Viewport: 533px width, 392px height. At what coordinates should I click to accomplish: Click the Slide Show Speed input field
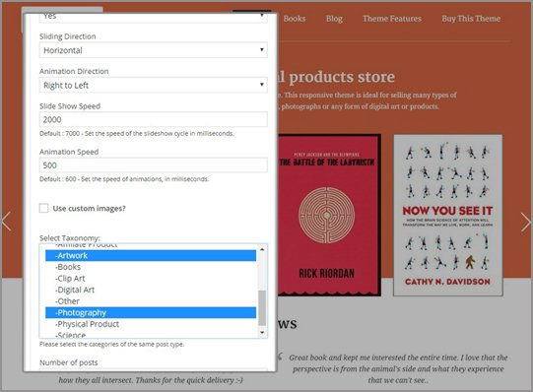[x=154, y=119]
